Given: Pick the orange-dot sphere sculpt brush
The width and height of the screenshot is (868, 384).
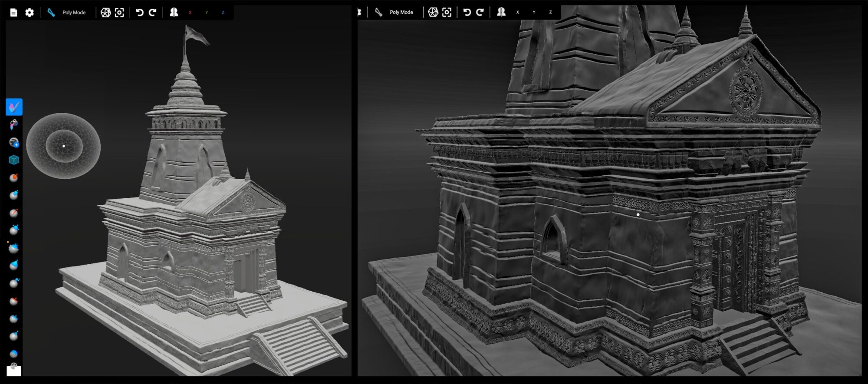Looking at the screenshot, I should (14, 177).
